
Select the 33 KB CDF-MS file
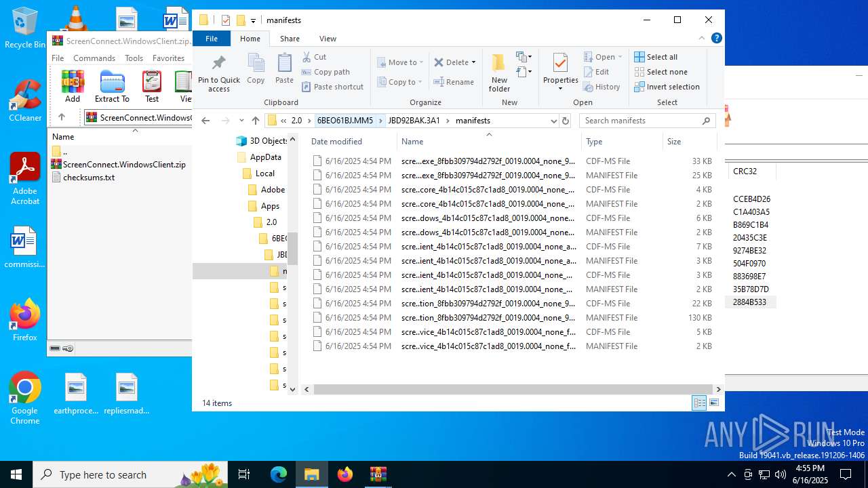[x=512, y=161]
